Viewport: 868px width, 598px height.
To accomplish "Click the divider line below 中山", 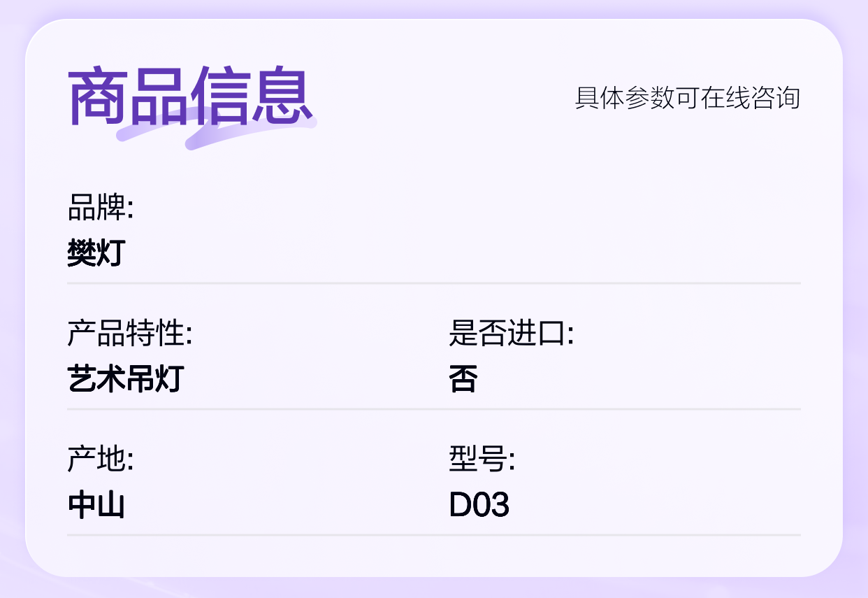I will click(434, 535).
